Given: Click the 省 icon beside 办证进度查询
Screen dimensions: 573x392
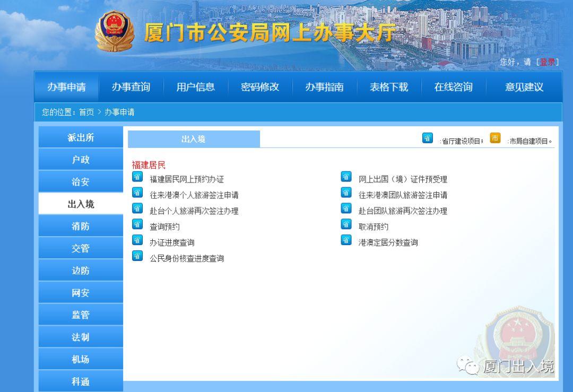Looking at the screenshot, I should (137, 240).
